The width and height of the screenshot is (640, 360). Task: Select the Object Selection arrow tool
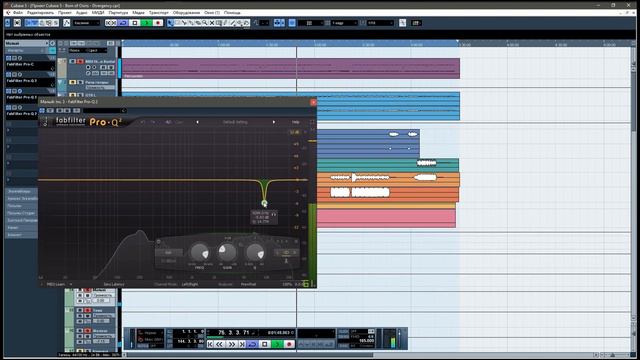click(170, 23)
